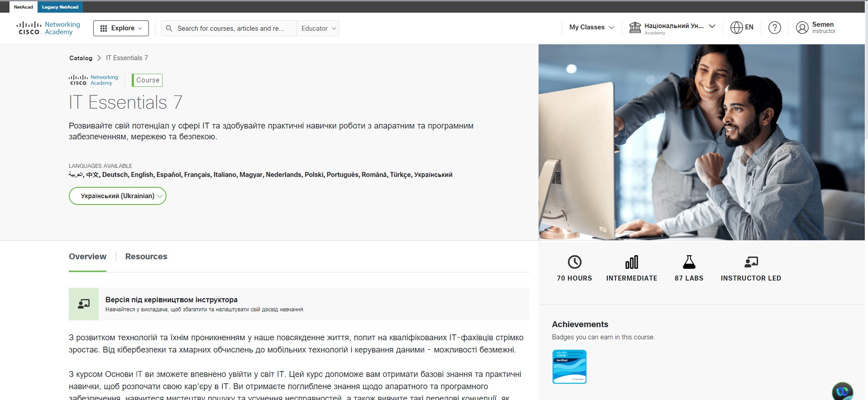This screenshot has width=868, height=400.
Task: Switch to the Resources tab
Action: (x=146, y=257)
